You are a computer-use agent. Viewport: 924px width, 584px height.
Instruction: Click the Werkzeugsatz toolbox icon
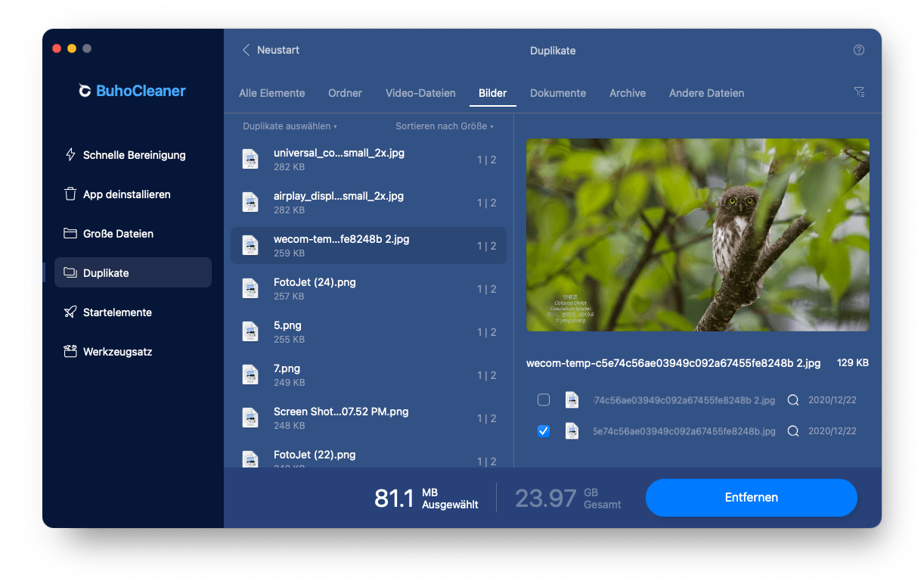[70, 352]
